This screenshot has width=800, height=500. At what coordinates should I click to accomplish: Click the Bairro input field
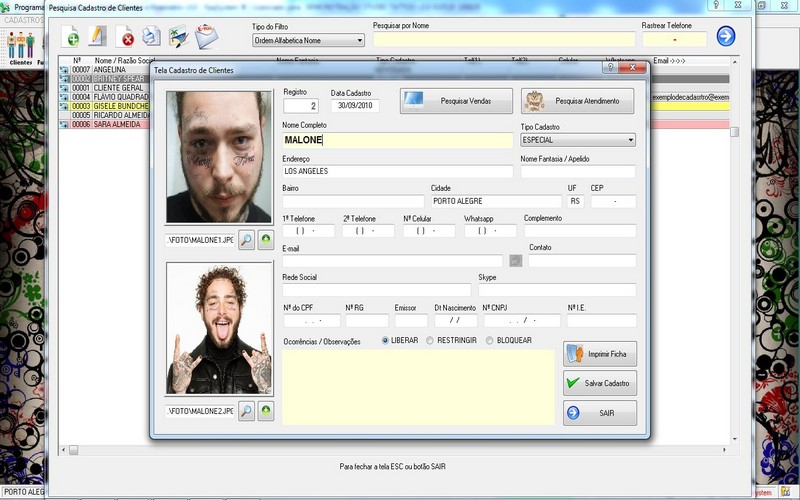(353, 201)
